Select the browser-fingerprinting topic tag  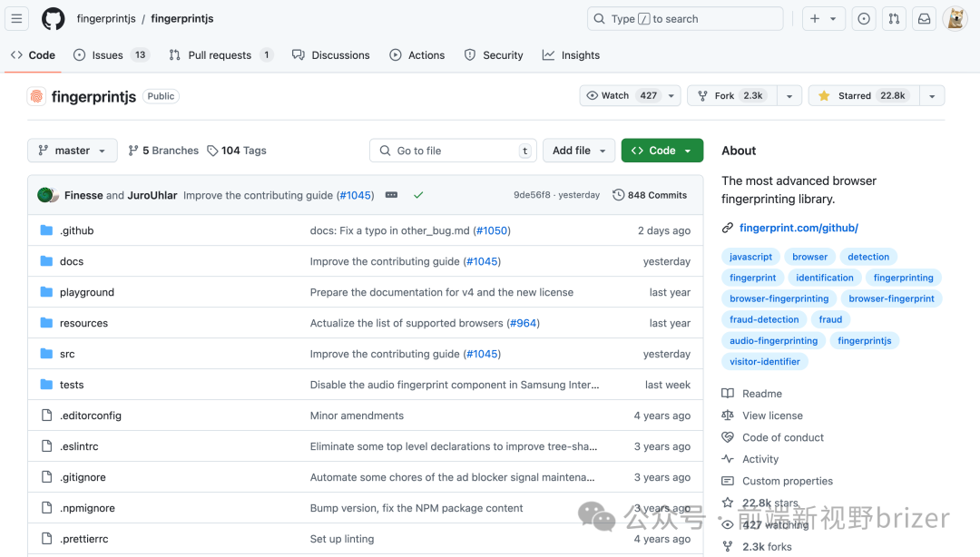[779, 298]
